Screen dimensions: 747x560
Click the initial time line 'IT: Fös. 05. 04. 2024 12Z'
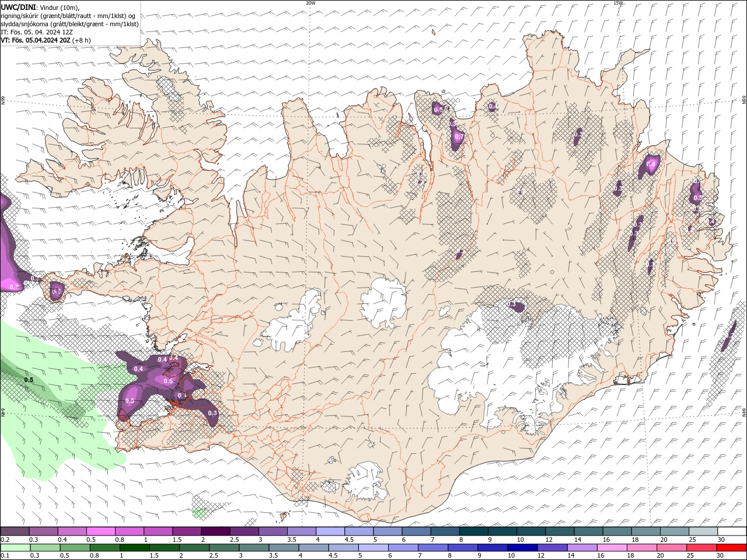pyautogui.click(x=37, y=32)
